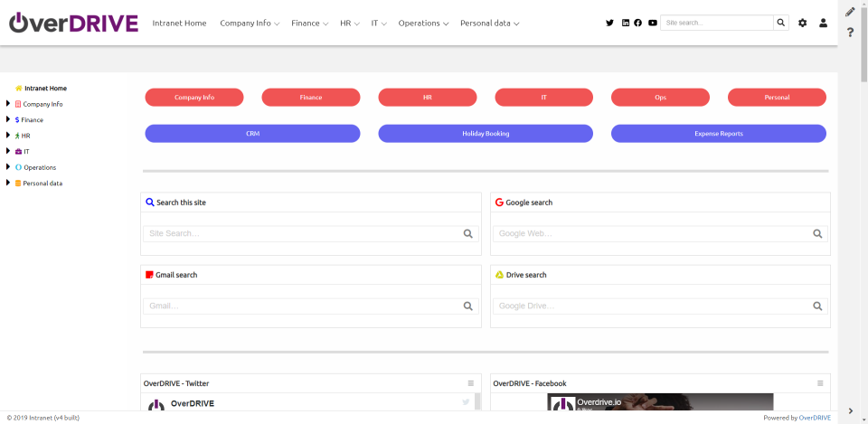This screenshot has width=868, height=424.
Task: Open the HR dropdown in top navigation
Action: [350, 24]
